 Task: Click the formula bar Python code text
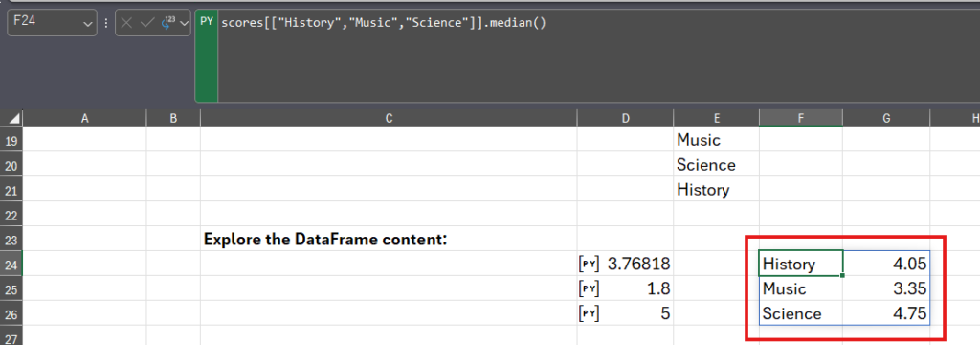384,23
